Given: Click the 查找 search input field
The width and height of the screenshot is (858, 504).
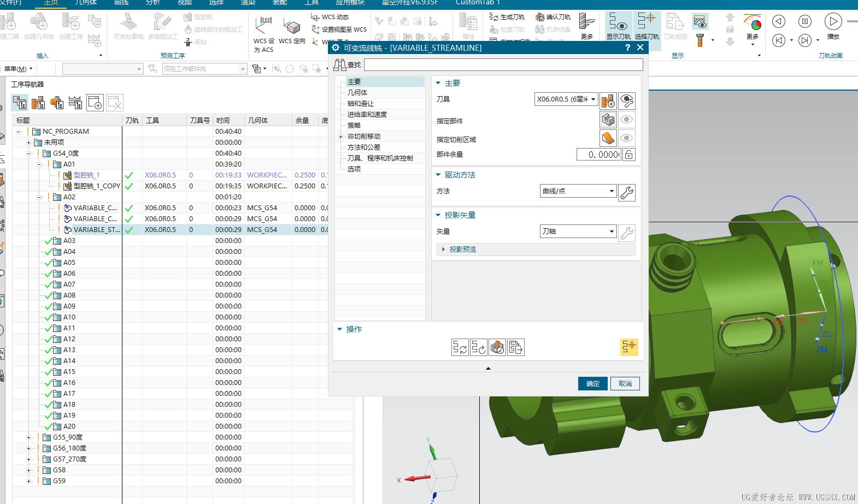Looking at the screenshot, I should pyautogui.click(x=503, y=65).
